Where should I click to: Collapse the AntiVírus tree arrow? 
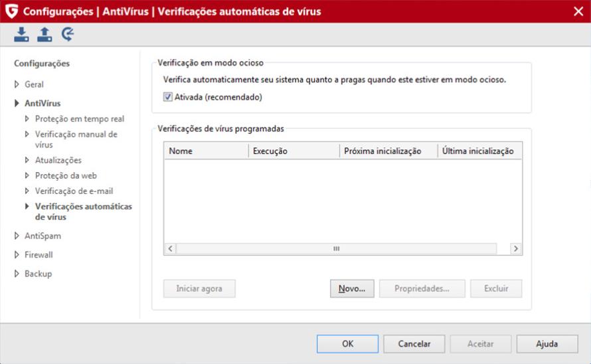[17, 103]
